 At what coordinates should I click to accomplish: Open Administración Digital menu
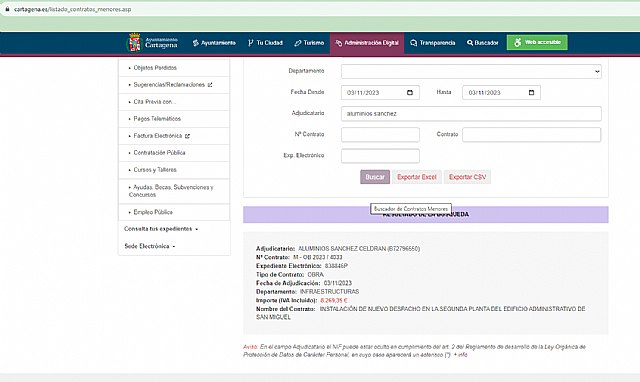click(x=367, y=43)
